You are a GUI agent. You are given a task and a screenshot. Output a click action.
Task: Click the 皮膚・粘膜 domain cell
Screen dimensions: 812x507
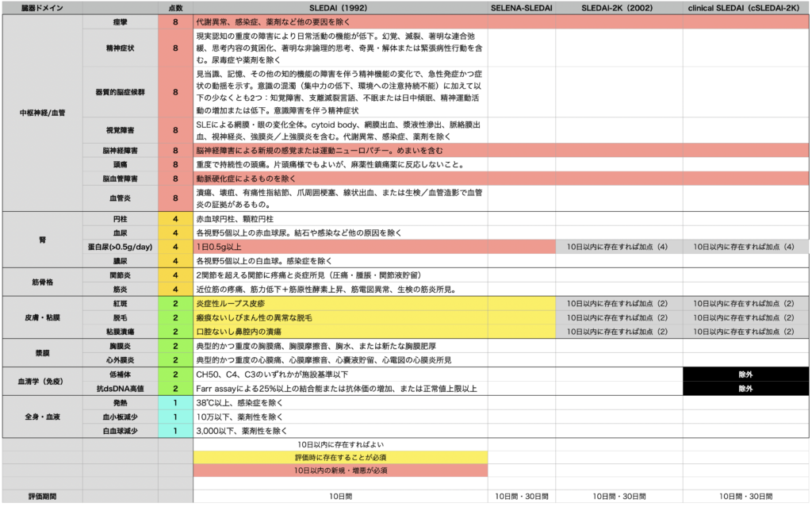(42, 317)
